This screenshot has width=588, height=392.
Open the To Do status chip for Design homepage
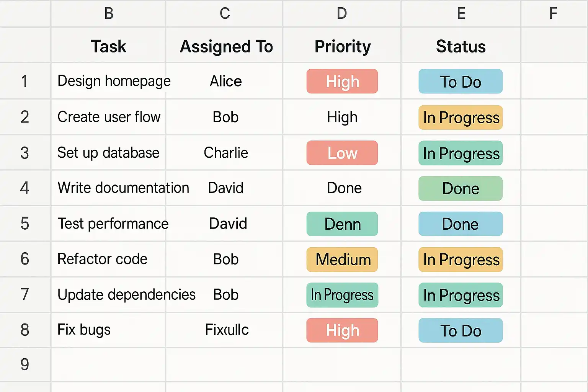click(460, 82)
